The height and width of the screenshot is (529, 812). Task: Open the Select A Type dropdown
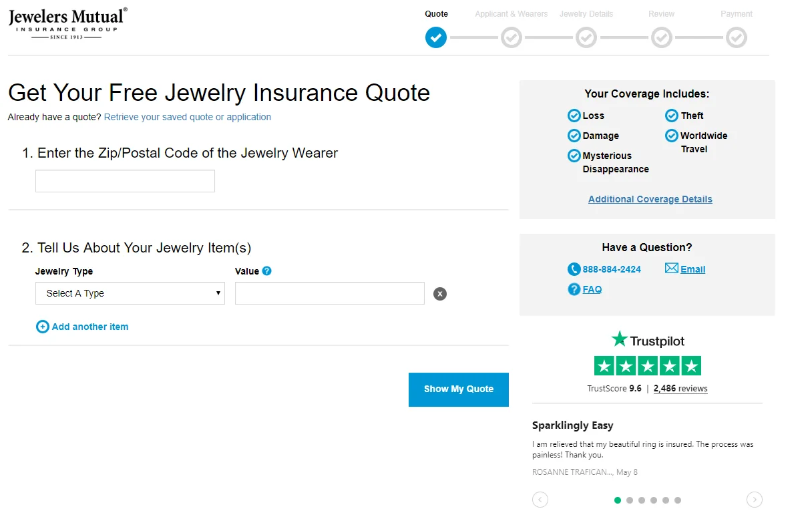(130, 293)
